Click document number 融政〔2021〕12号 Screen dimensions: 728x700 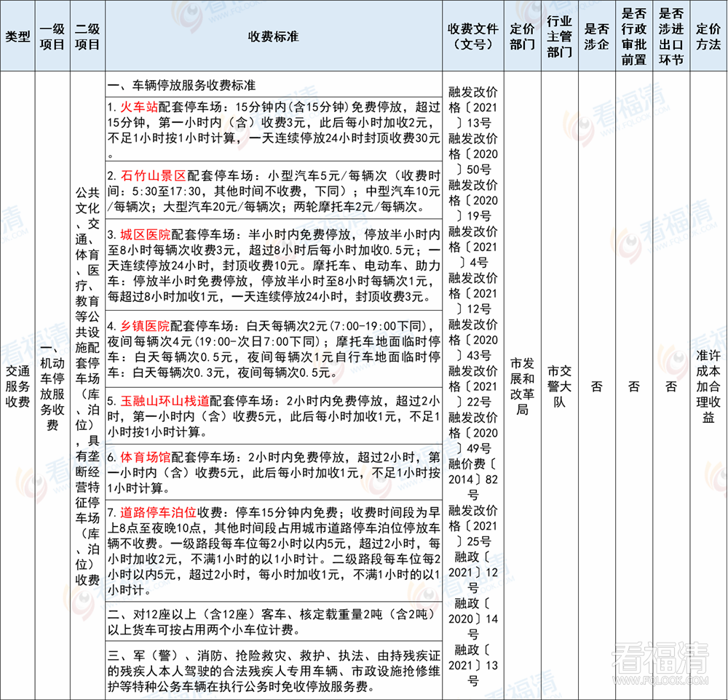tap(473, 572)
